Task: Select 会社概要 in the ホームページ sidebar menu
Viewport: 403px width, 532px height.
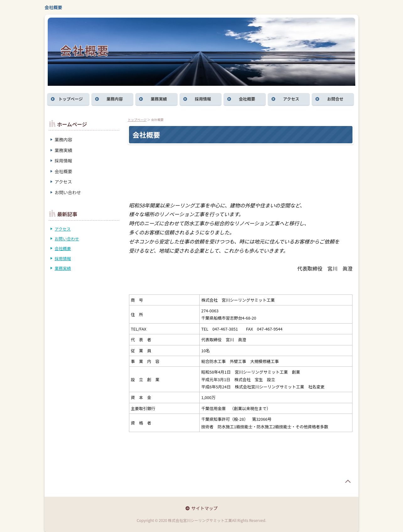Action: [x=63, y=172]
